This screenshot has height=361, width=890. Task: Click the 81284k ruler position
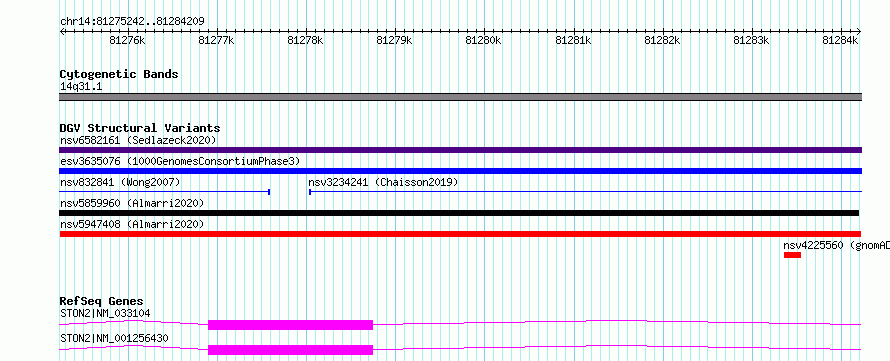(841, 40)
